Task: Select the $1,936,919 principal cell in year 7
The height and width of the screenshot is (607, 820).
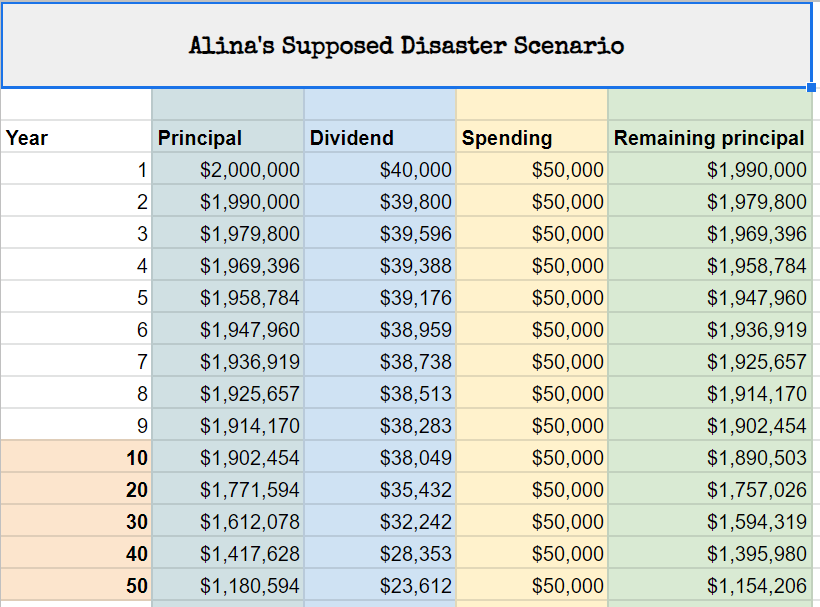Action: coord(228,362)
